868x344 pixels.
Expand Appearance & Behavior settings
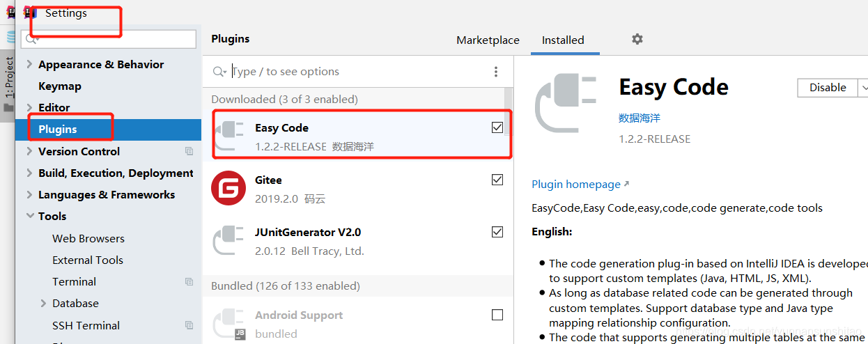tap(29, 64)
